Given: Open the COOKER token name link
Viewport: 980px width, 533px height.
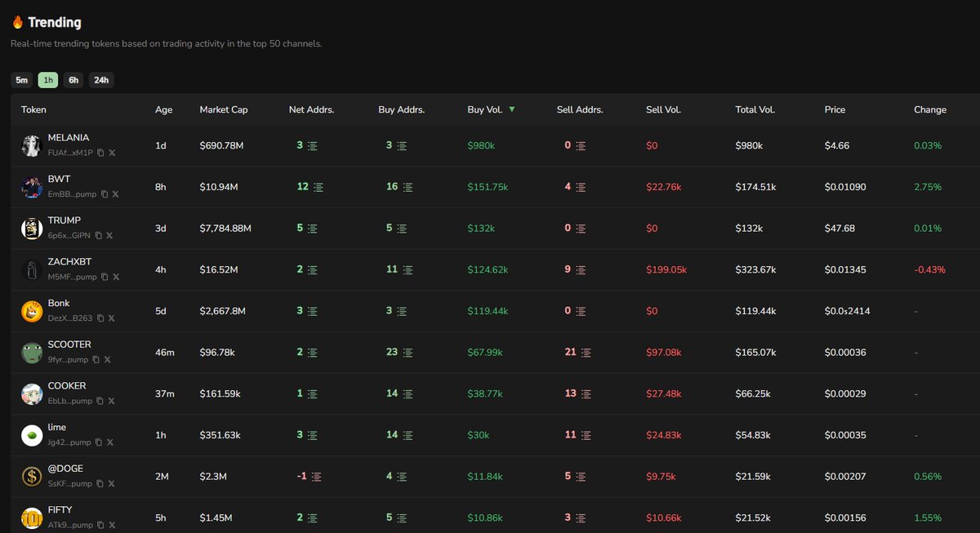Looking at the screenshot, I should [67, 386].
